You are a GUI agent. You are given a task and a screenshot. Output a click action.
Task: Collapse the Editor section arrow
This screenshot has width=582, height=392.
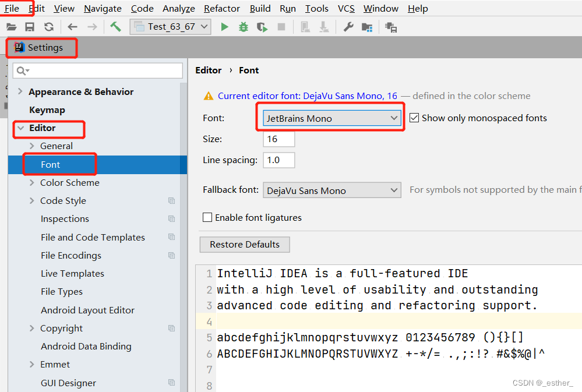click(21, 128)
